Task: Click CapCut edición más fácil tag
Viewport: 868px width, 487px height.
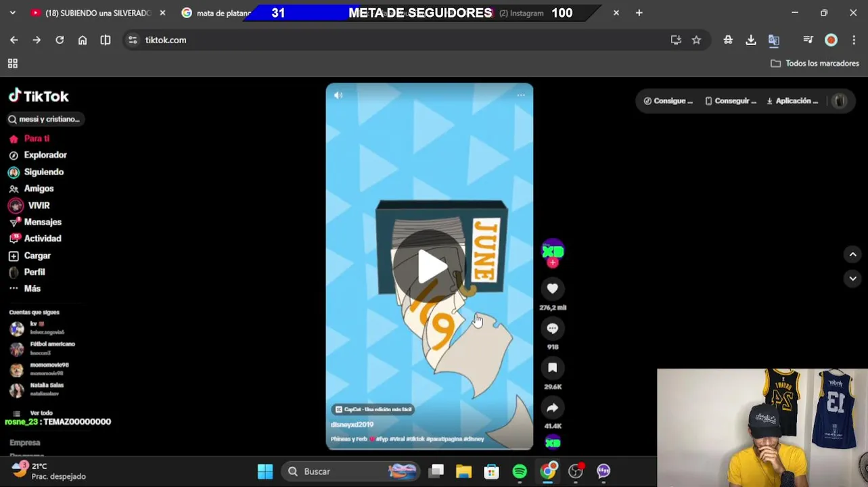Action: pos(373,409)
